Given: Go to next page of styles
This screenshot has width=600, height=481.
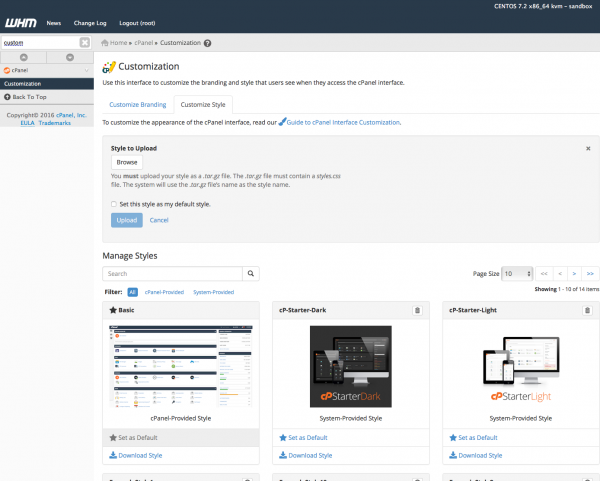Looking at the screenshot, I should (x=574, y=274).
